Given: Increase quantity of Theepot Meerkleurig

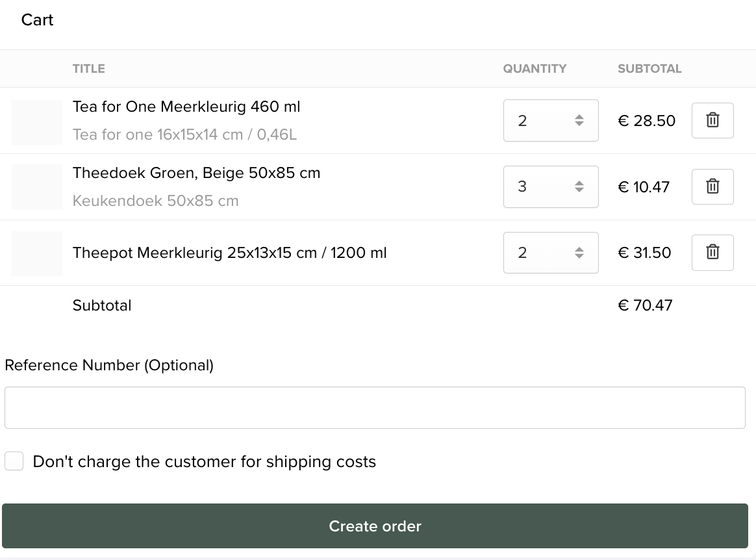Looking at the screenshot, I should (579, 249).
